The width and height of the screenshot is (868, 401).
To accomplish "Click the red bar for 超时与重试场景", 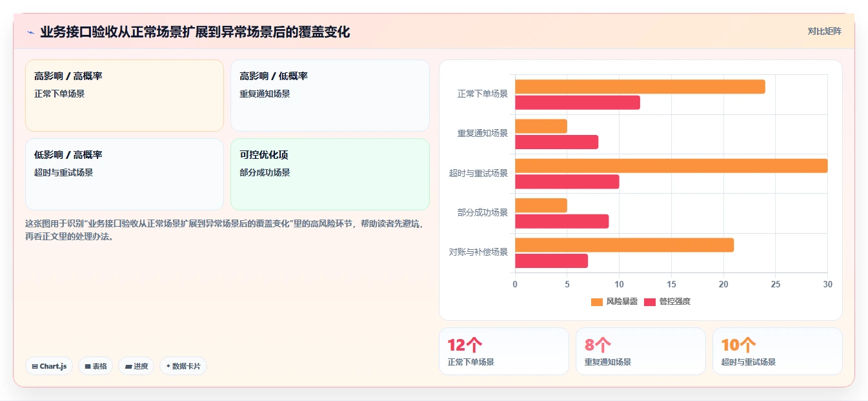I will pos(567,181).
